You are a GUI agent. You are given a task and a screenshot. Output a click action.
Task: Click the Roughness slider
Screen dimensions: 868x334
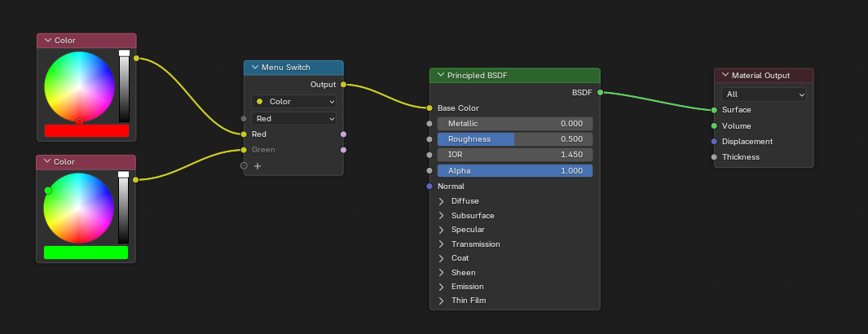[x=515, y=139]
